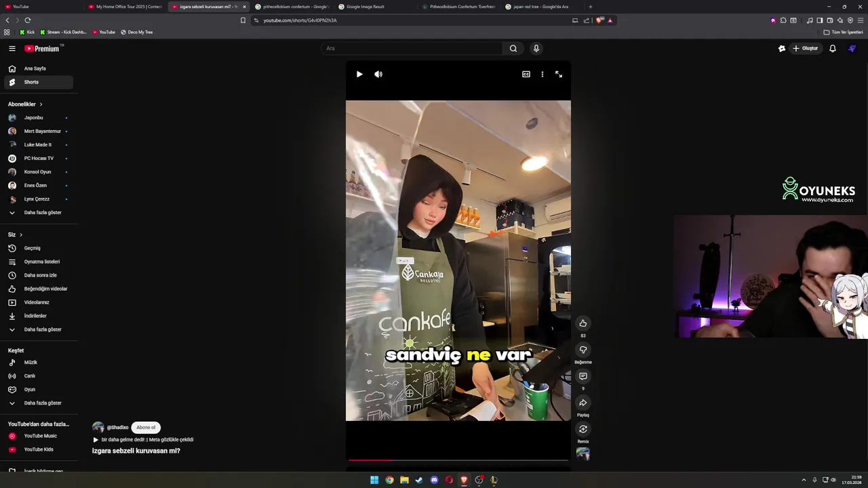Open YouTube Music link
Screen dimensions: 868x488
[x=39, y=436]
